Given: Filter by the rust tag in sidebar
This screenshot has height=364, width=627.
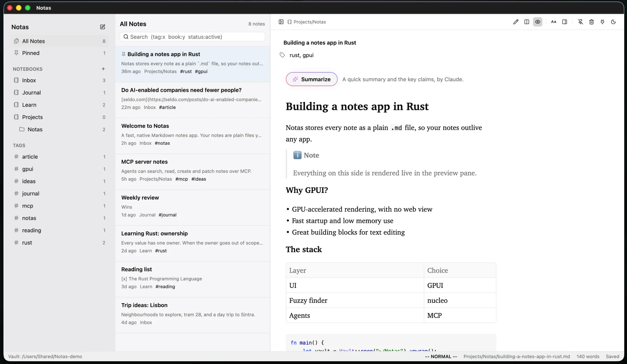Looking at the screenshot, I should (60, 243).
